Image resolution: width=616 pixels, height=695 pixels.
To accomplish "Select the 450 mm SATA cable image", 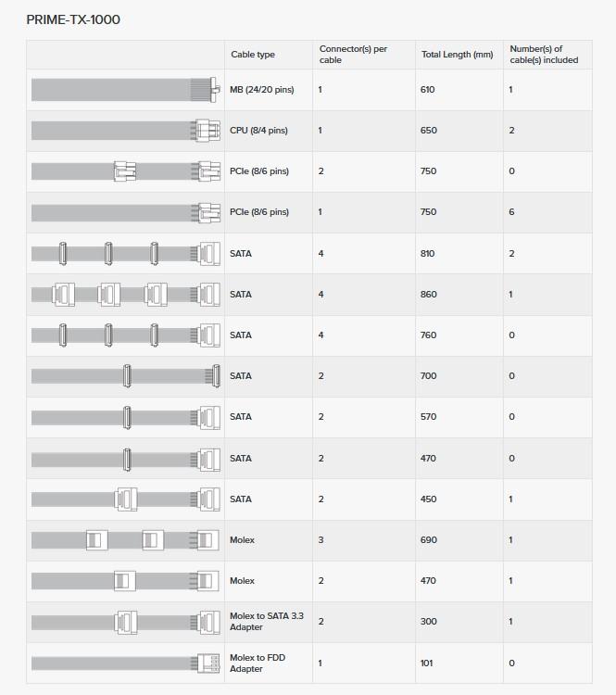I will coord(126,499).
